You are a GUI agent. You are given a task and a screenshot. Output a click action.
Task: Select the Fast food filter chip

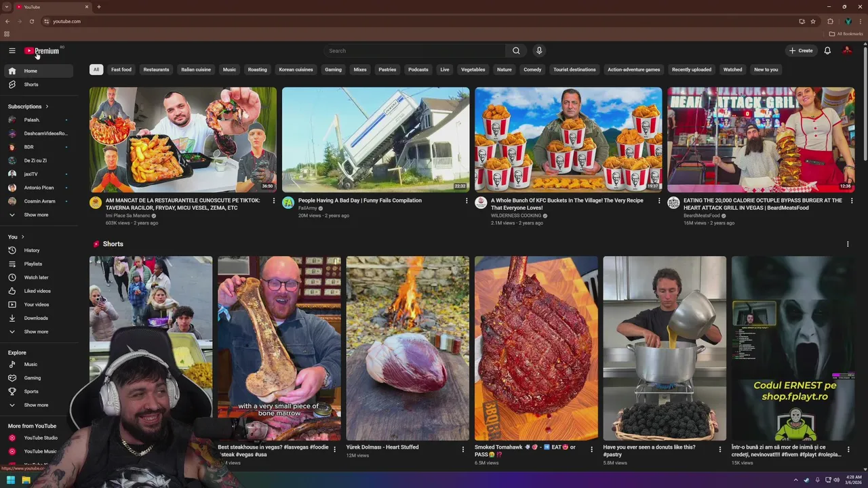[121, 70]
